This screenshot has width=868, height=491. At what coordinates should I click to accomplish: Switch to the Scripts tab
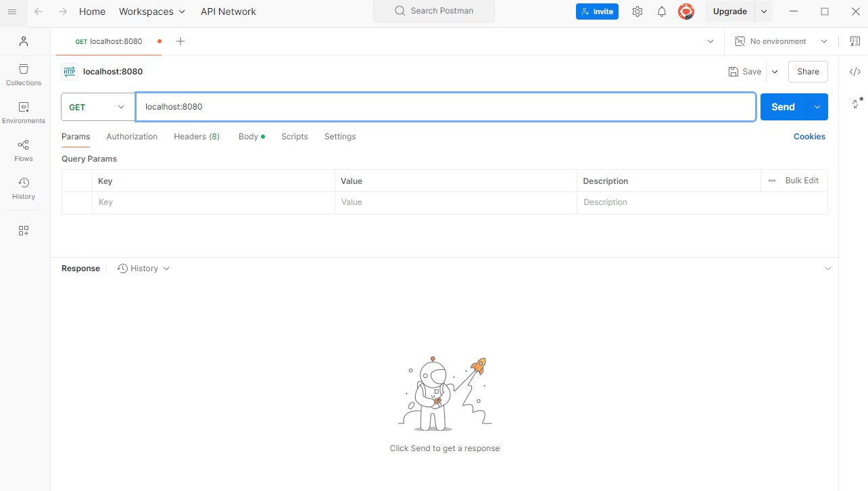click(295, 137)
